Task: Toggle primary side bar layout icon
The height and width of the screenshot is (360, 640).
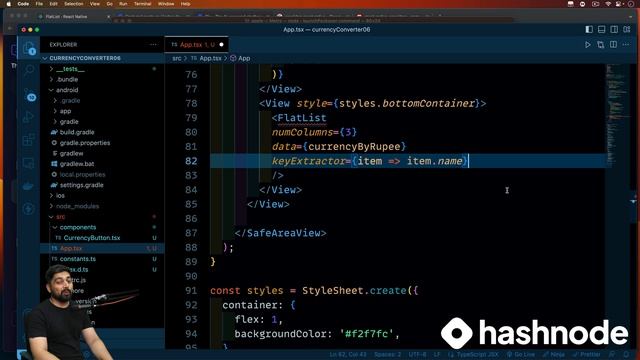Action: tap(589, 29)
